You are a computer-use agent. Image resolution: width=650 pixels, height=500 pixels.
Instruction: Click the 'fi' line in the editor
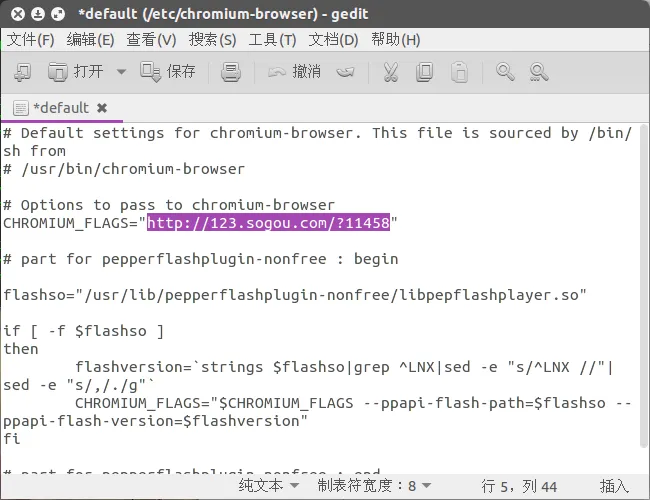point(12,439)
